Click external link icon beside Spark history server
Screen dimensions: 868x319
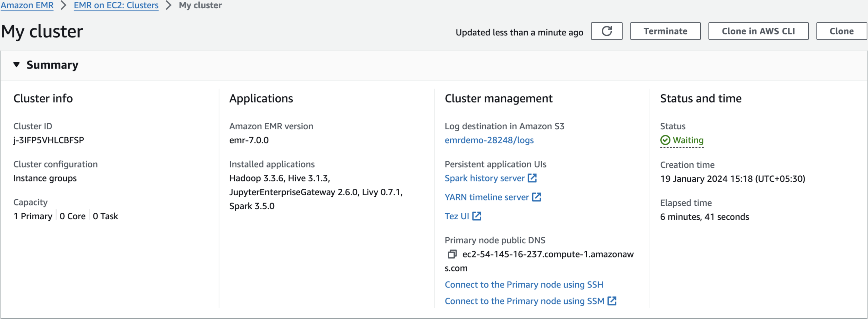[532, 178]
